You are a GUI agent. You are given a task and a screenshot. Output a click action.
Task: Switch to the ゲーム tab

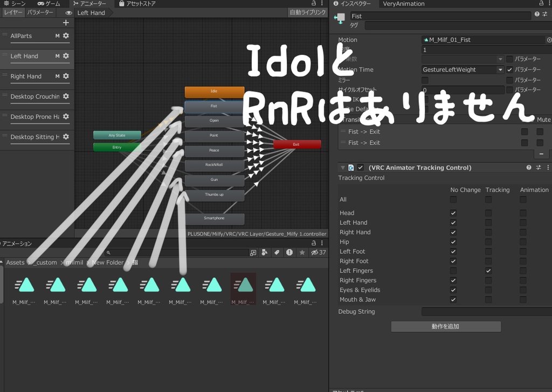click(x=49, y=4)
